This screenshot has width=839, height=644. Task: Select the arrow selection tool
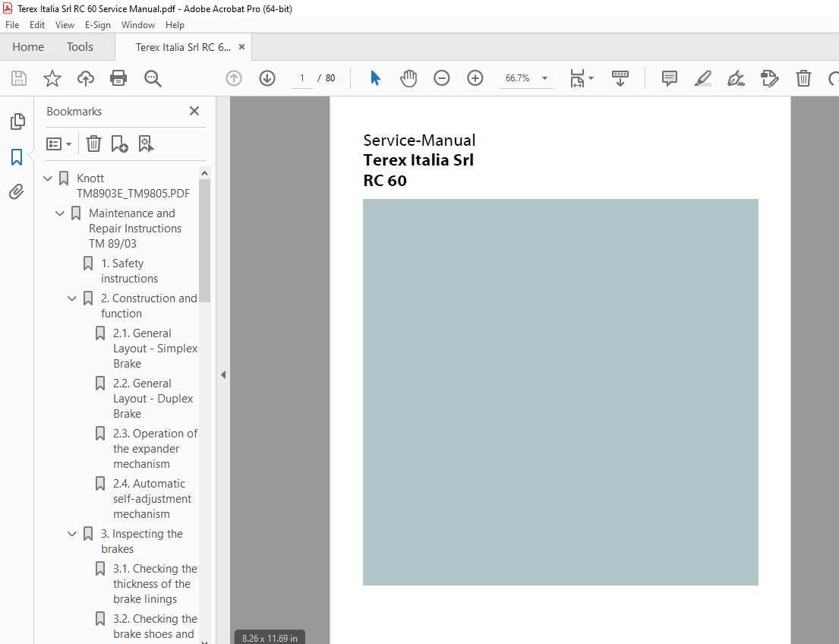coord(375,78)
